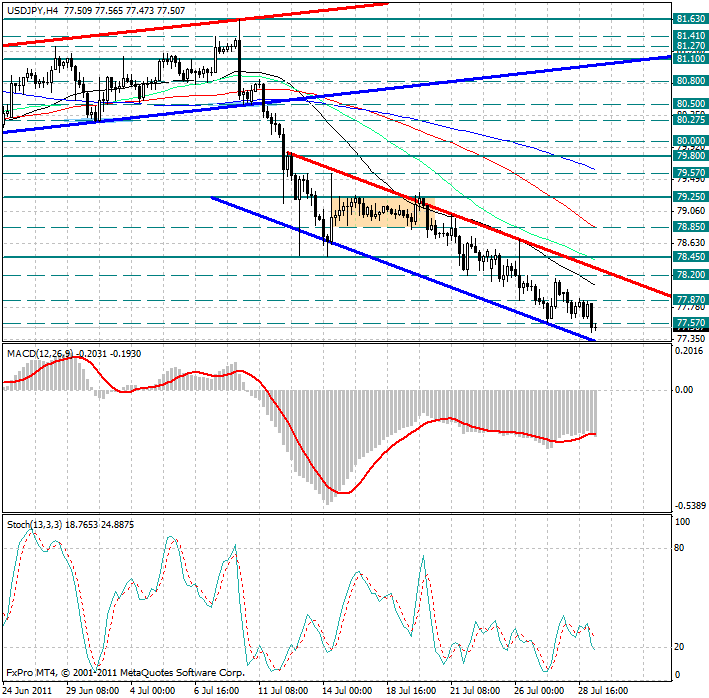
Task: Click the USDJPY,H4 chart title text
Action: tap(32, 9)
